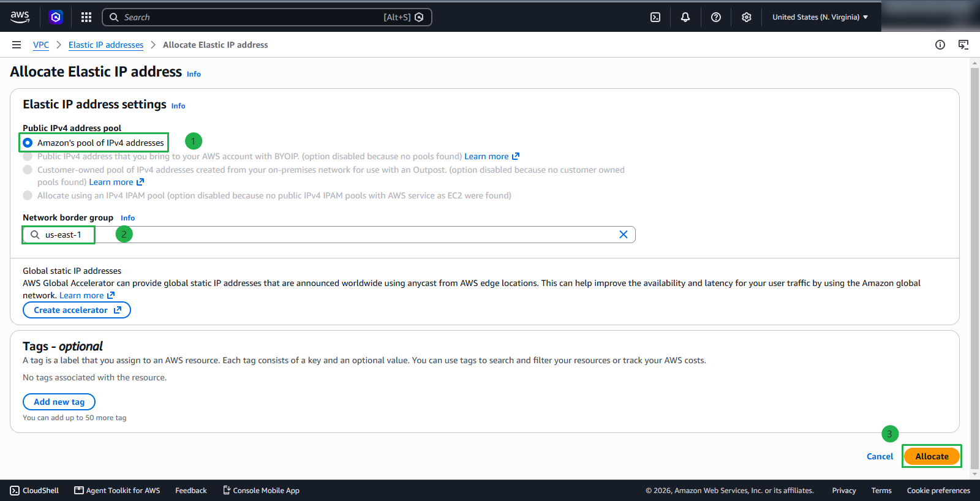Click the Allocate button

pyautogui.click(x=932, y=456)
